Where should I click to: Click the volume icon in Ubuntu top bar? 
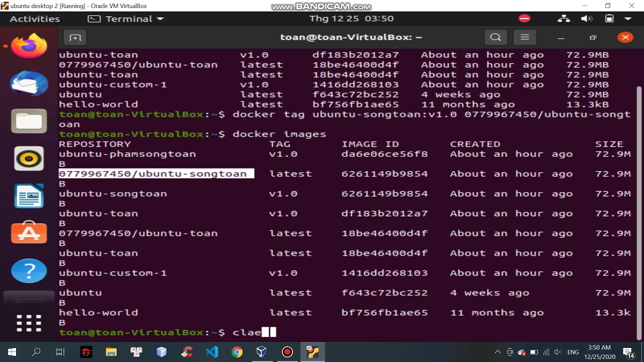pyautogui.click(x=587, y=19)
